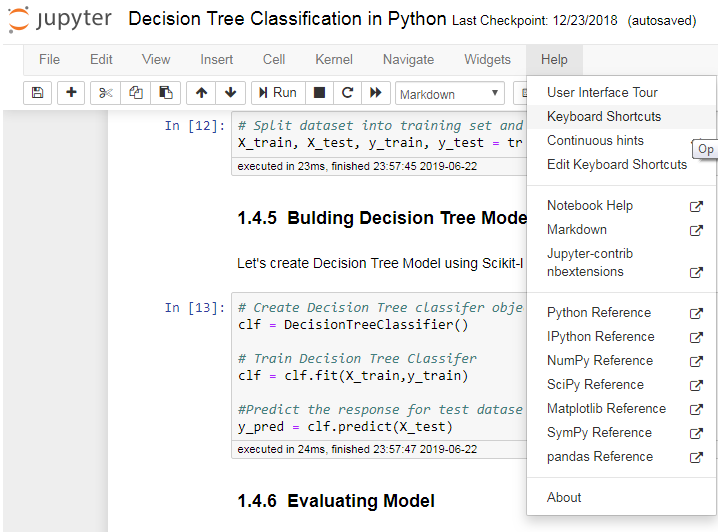Open the Widgets menu
The image size is (718, 532).
(x=487, y=60)
